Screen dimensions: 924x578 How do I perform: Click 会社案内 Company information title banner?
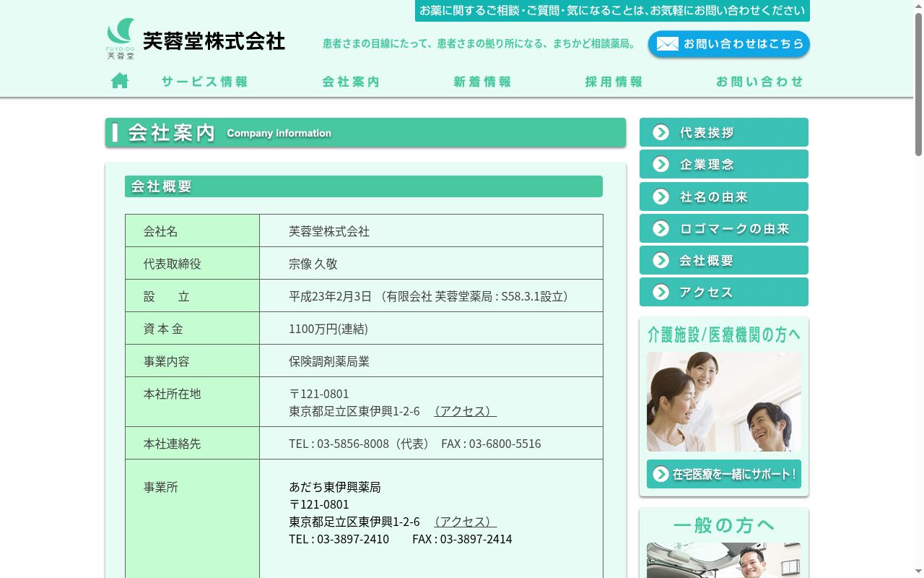[x=365, y=133]
